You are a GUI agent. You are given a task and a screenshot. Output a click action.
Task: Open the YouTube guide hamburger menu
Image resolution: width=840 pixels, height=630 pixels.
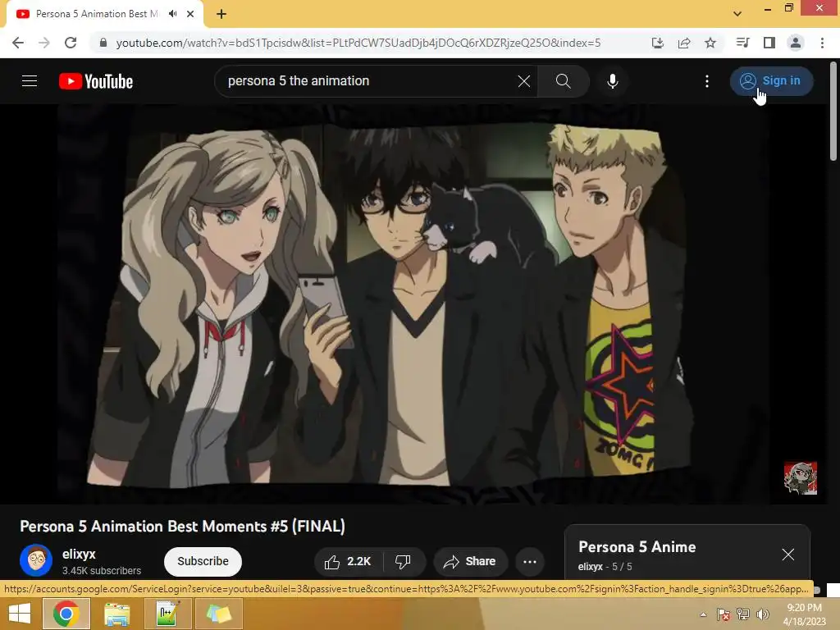point(30,81)
